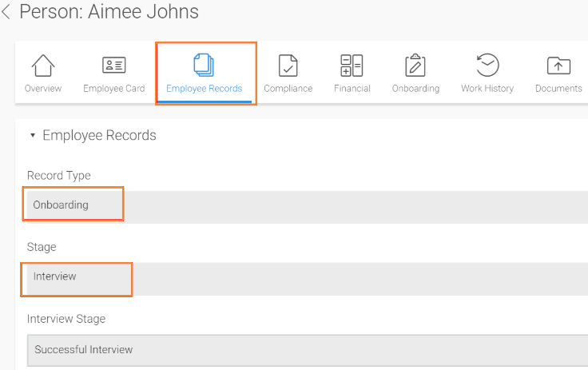Click the Employee Records stacked pages icon
This screenshot has height=370, width=588.
pos(205,66)
